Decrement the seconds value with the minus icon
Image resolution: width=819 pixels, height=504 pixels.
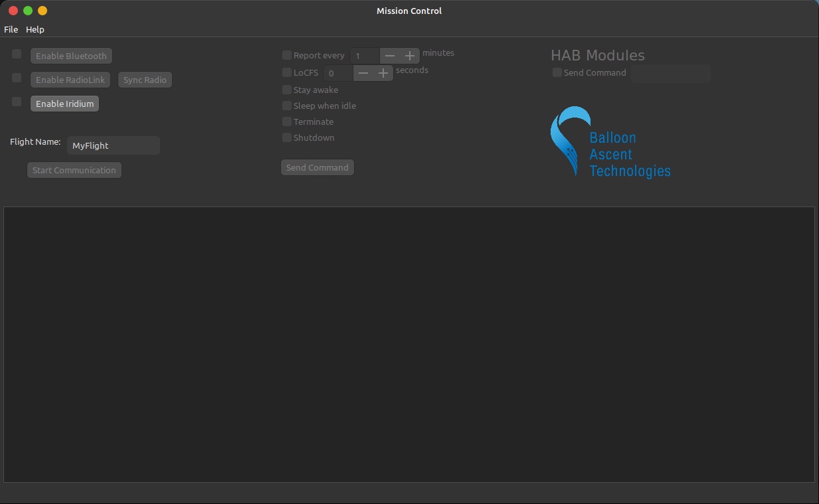click(x=363, y=73)
